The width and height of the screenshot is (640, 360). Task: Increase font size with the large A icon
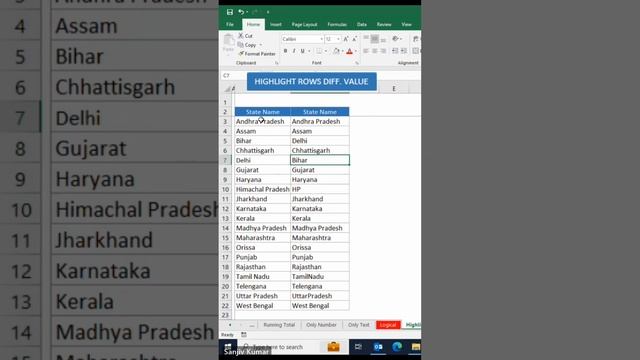(346, 39)
